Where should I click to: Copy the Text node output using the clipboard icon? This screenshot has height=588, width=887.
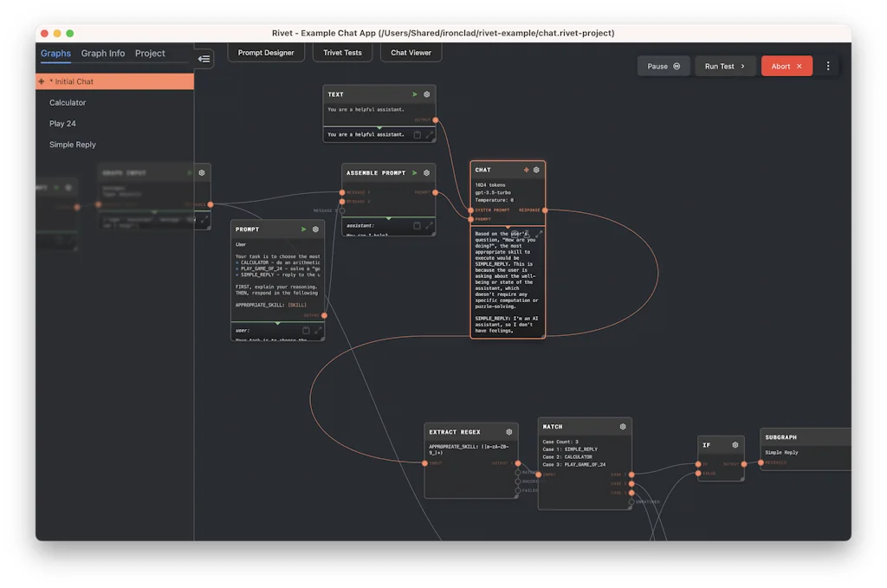(x=418, y=134)
